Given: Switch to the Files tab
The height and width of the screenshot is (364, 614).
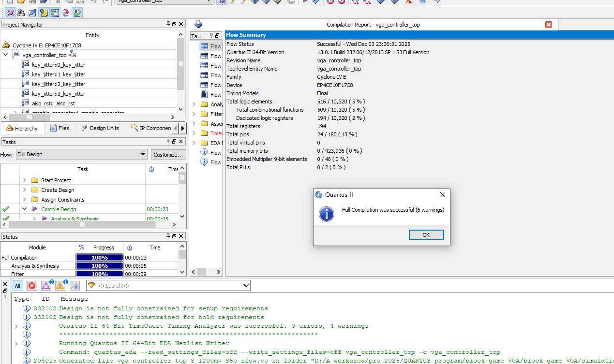Looking at the screenshot, I should [x=59, y=128].
